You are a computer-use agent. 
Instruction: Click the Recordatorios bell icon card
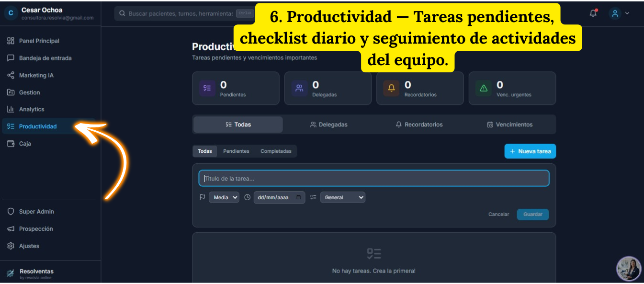[x=391, y=88]
